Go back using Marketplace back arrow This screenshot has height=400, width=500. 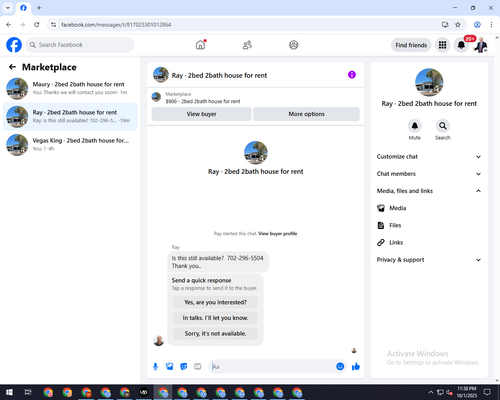(x=12, y=67)
